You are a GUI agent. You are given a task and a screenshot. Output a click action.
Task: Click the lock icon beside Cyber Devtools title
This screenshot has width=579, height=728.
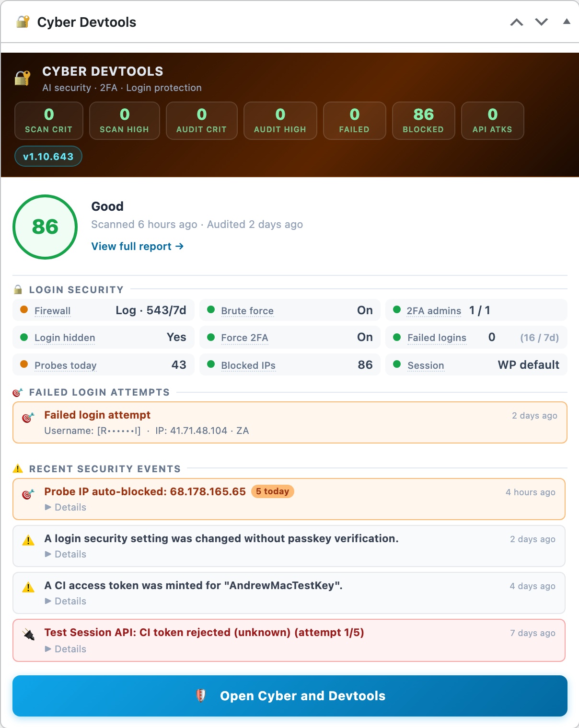[23, 22]
